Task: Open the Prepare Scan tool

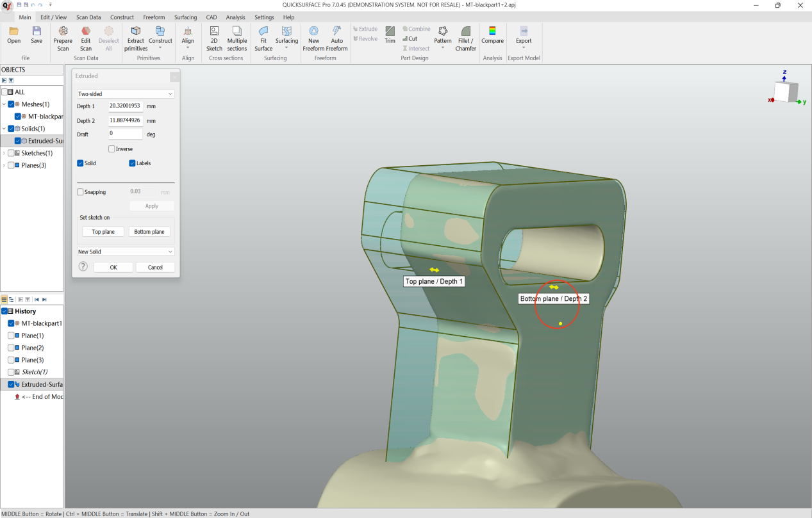Action: tap(62, 37)
